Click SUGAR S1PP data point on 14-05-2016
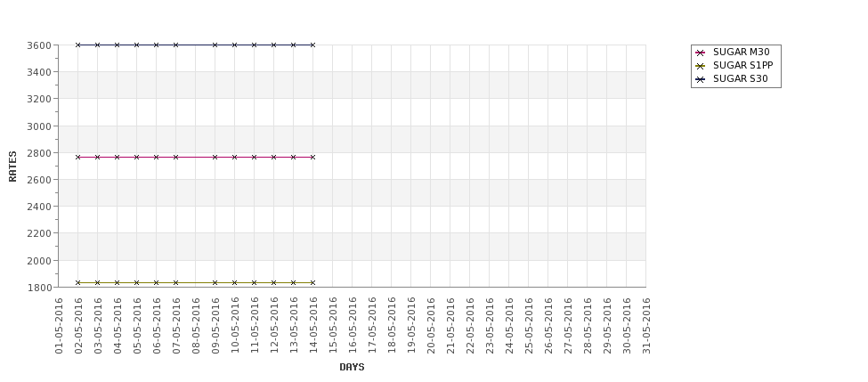Image resolution: width=868 pixels, height=382 pixels. (312, 283)
